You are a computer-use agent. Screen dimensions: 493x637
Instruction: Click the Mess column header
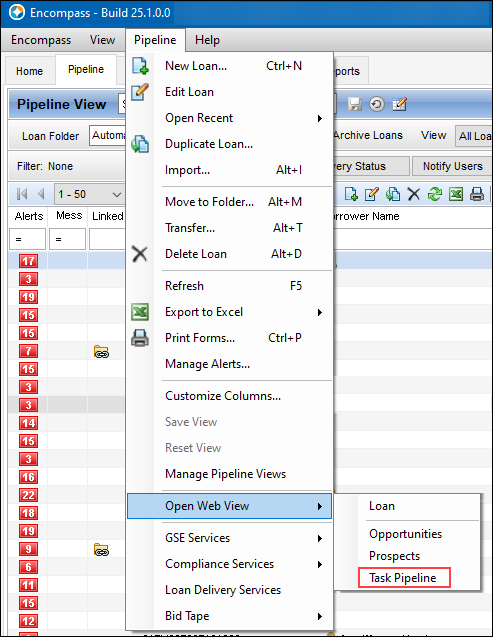69,215
